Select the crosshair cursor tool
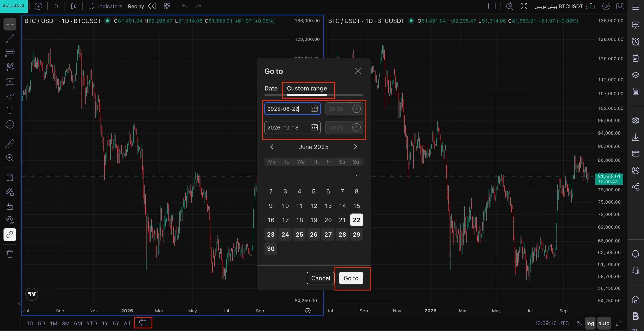The height and width of the screenshot is (331, 644). [x=10, y=24]
